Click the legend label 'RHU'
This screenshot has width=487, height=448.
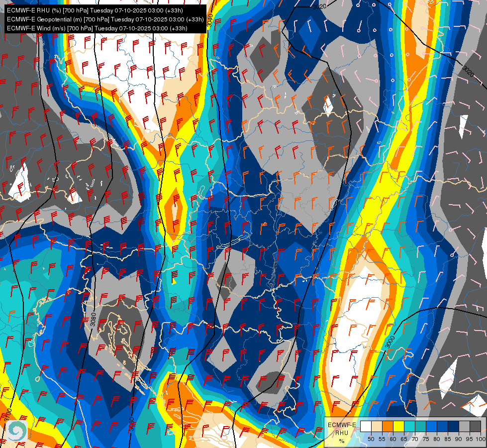pos(342,433)
